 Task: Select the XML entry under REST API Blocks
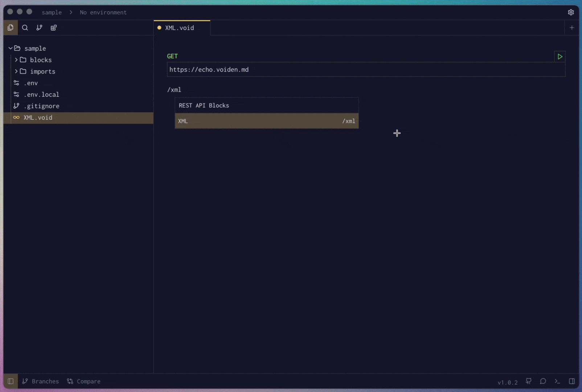coord(267,121)
